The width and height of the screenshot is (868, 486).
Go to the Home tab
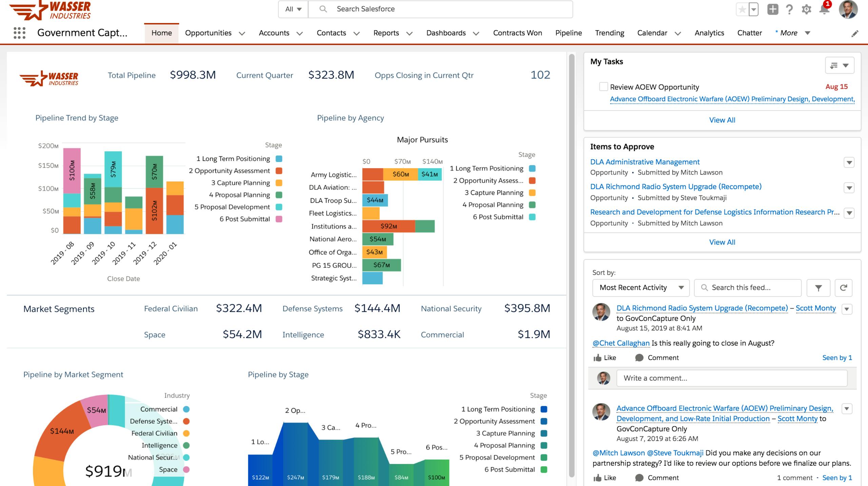coord(161,33)
